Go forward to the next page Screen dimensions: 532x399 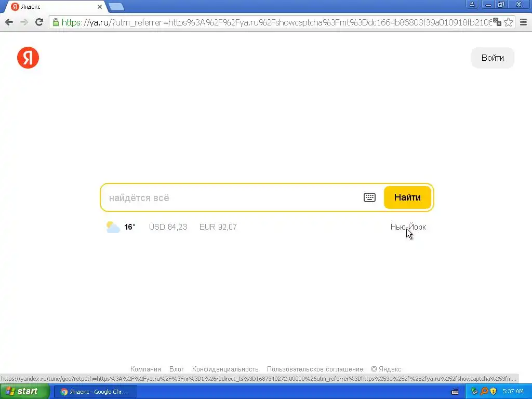pyautogui.click(x=24, y=22)
